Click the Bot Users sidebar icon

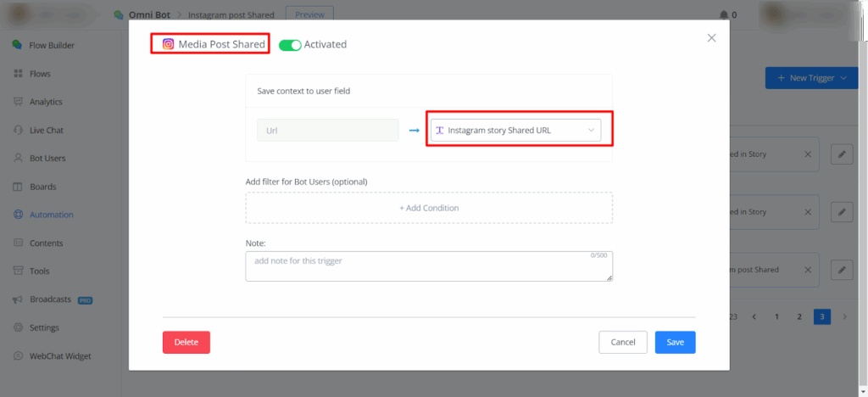point(18,159)
